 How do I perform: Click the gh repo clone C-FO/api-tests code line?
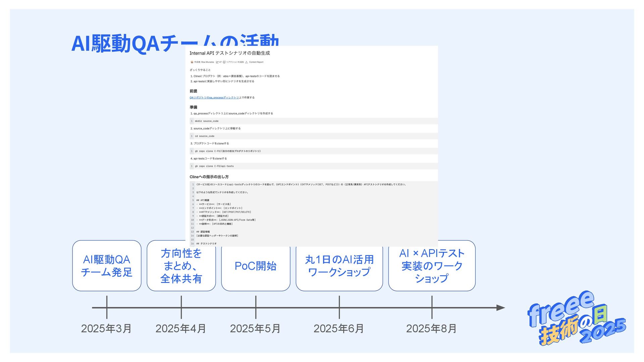[214, 166]
